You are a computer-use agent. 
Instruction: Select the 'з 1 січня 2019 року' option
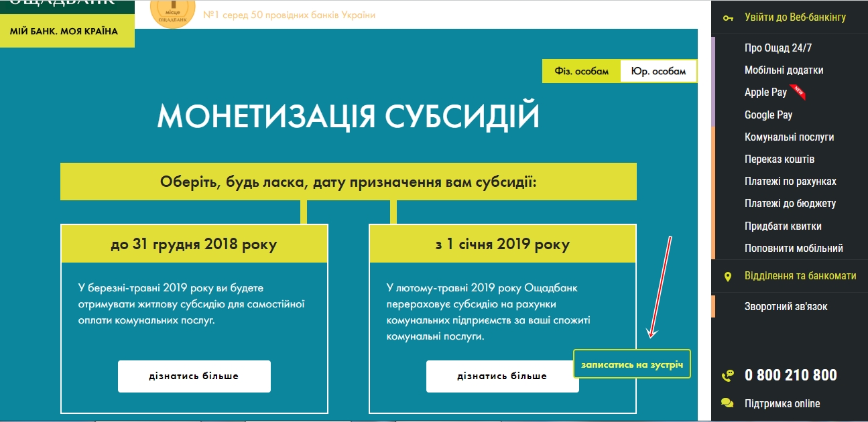coord(502,244)
